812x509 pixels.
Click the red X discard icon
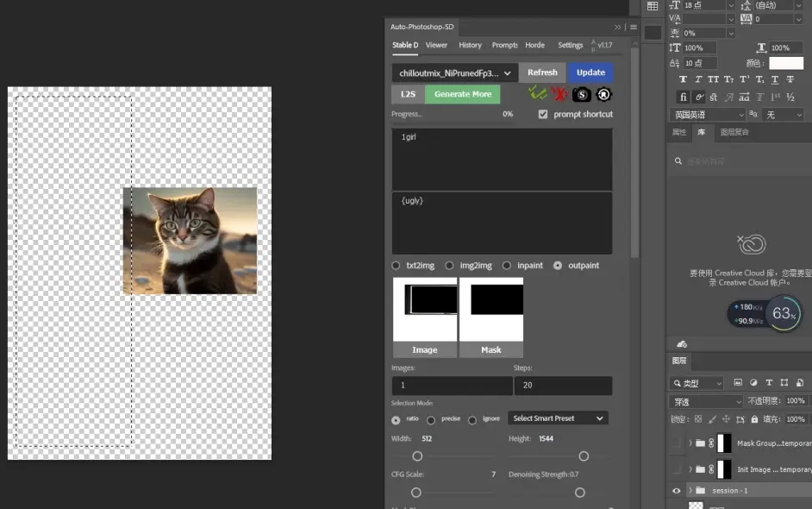[559, 94]
